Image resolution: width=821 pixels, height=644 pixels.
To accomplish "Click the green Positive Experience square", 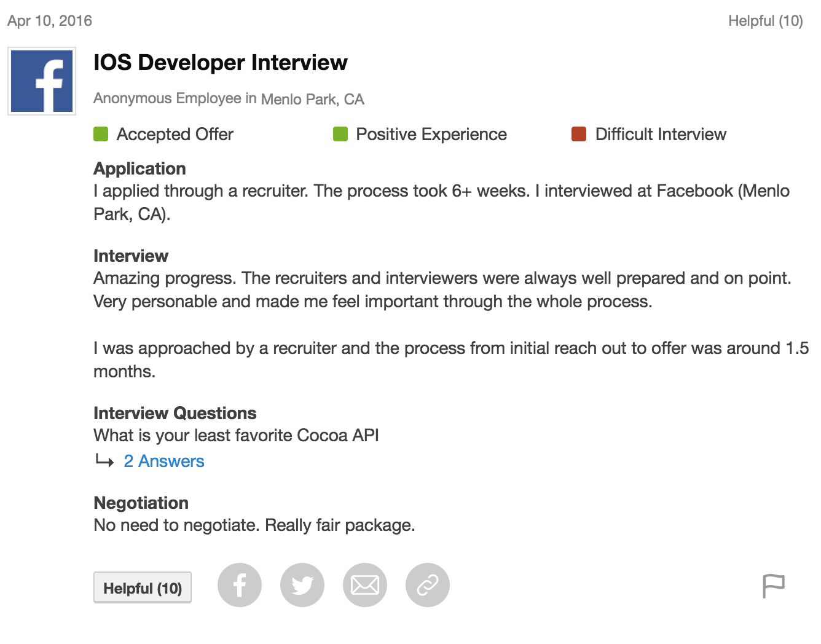I will (x=340, y=134).
